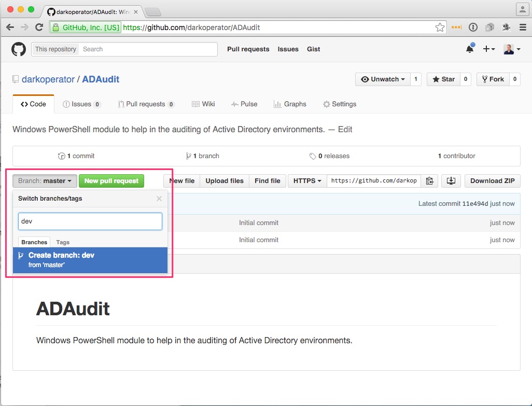Switch to the Graphs tab
Image resolution: width=532 pixels, height=406 pixels.
click(290, 104)
